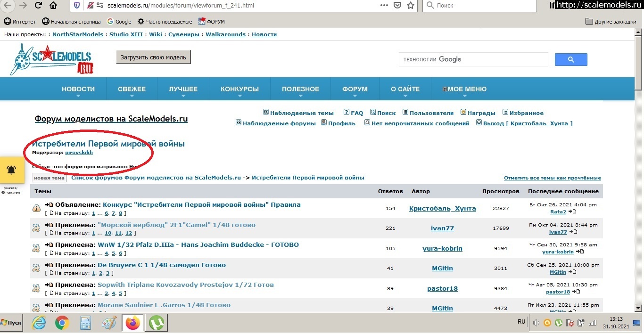Open the Наблюдаемые темы icon
Viewport: 644px width, 334px height.
266,112
